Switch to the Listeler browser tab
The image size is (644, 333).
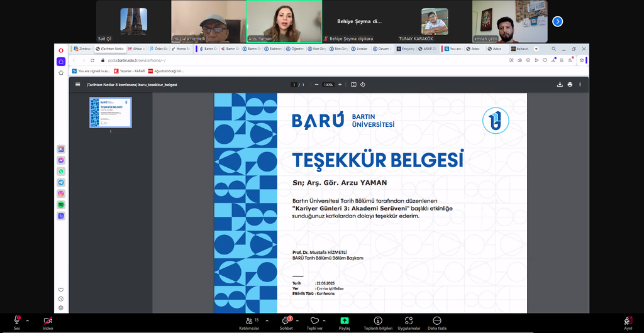click(x=359, y=49)
